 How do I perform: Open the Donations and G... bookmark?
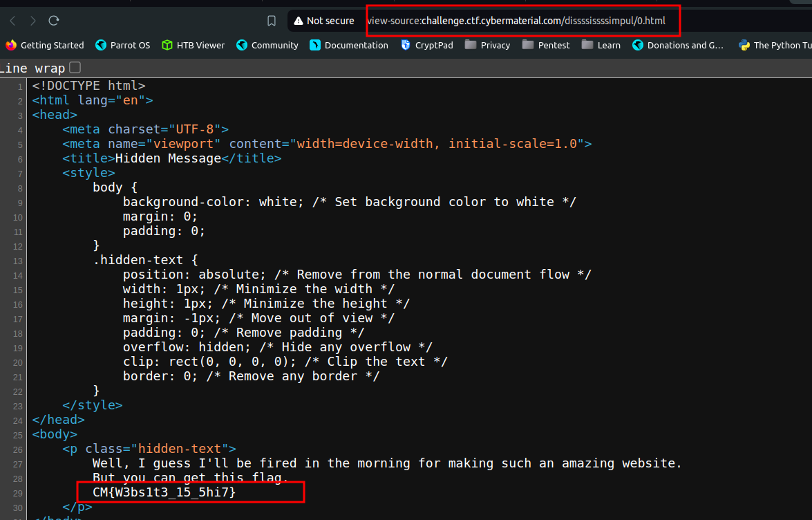pyautogui.click(x=678, y=45)
